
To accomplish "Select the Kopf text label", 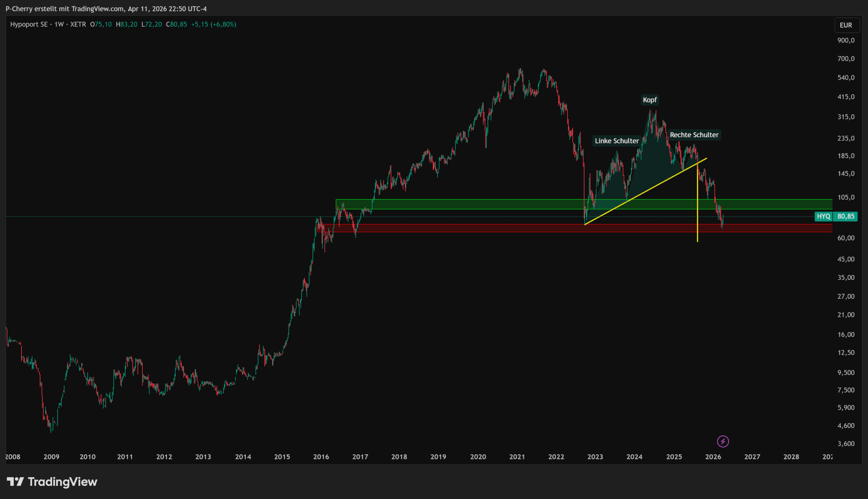I will 649,100.
